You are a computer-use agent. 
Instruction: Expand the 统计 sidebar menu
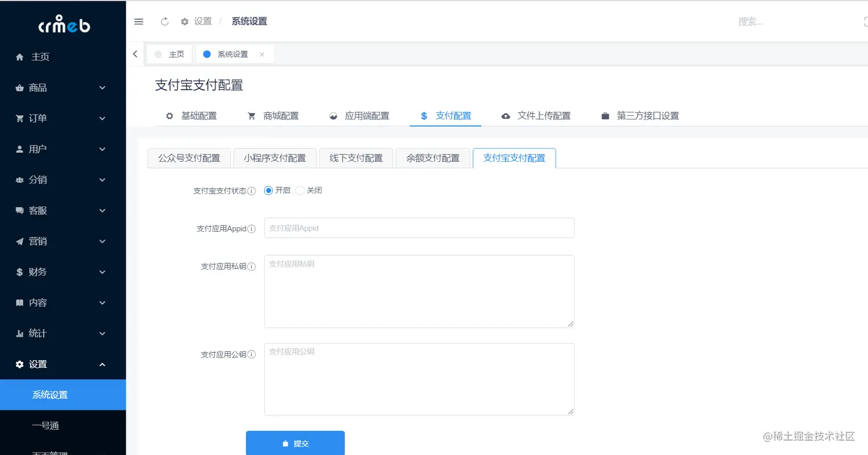[x=102, y=333]
